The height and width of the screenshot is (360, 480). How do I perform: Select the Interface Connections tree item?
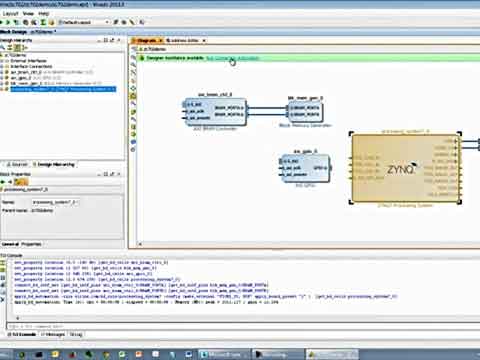[x=31, y=67]
